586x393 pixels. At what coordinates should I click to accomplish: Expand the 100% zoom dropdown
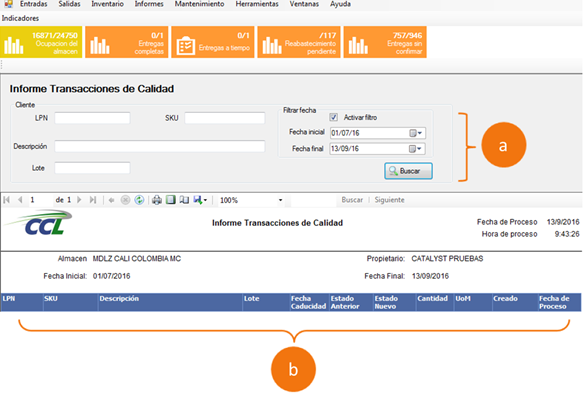(280, 200)
